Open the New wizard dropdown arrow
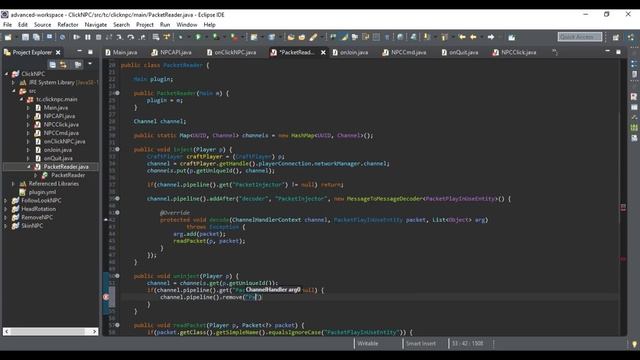 click(x=16, y=37)
